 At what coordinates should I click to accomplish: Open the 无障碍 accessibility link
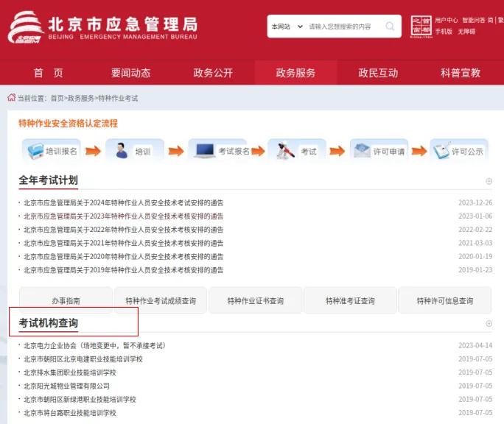466,32
